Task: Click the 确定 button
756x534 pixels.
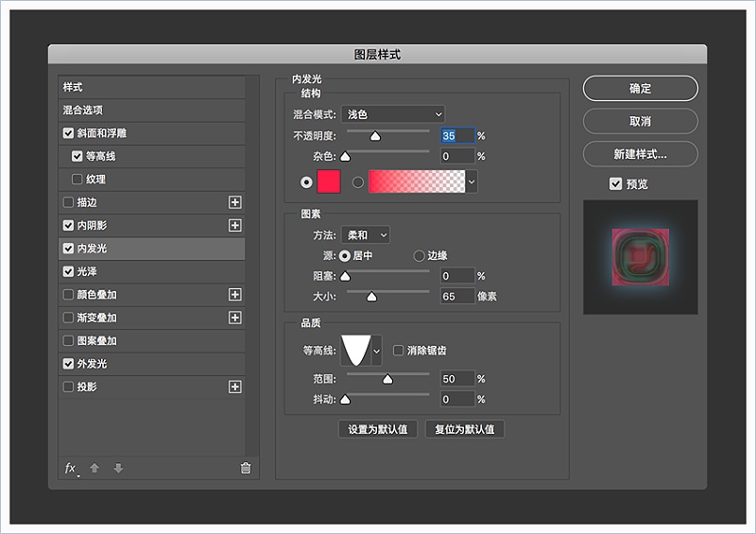Action: click(x=640, y=88)
